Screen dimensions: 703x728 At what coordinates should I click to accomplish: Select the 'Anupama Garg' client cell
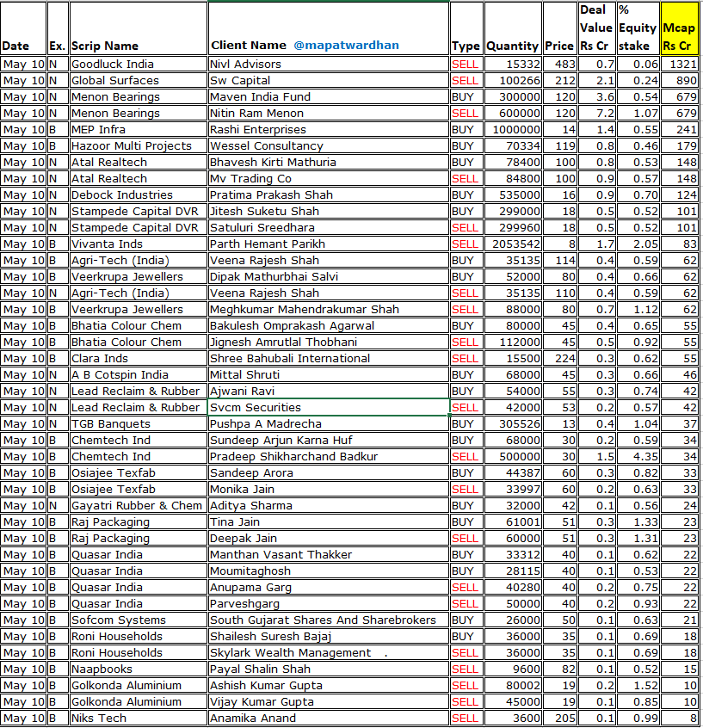329,588
